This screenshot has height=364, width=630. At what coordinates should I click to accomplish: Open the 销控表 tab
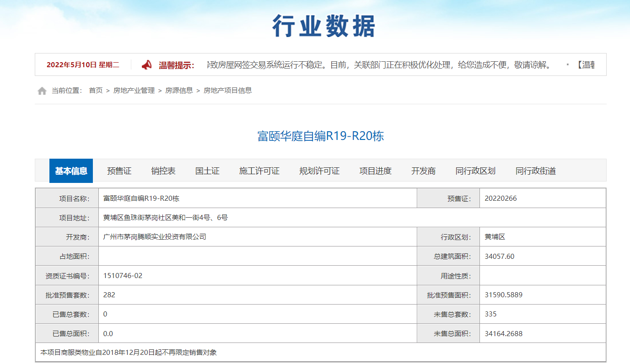click(163, 171)
